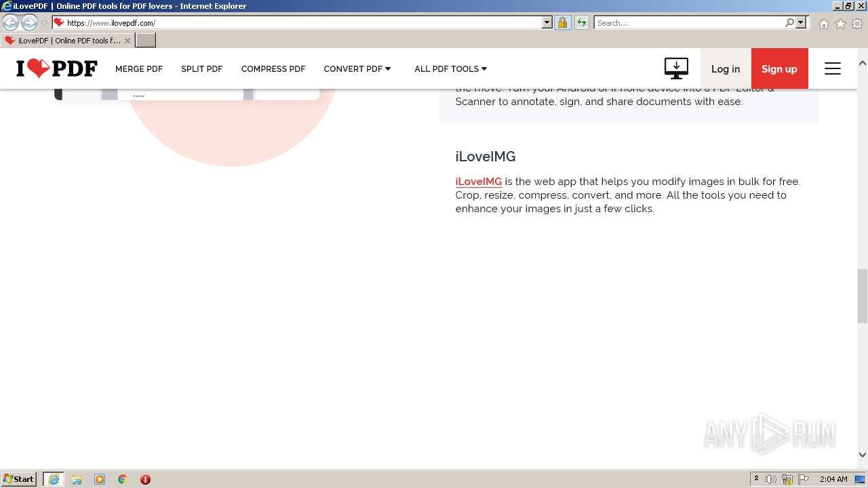Open the red Opera taskbar icon

(x=145, y=479)
